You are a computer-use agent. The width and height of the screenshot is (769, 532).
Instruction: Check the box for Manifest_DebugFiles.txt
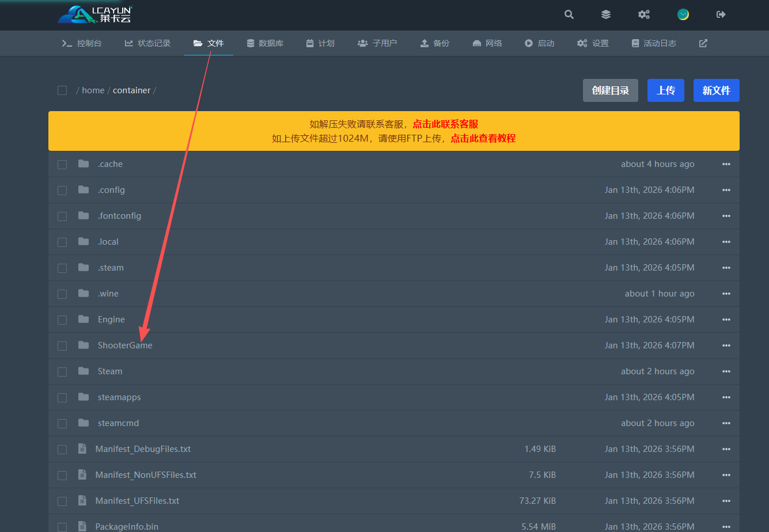[62, 449]
